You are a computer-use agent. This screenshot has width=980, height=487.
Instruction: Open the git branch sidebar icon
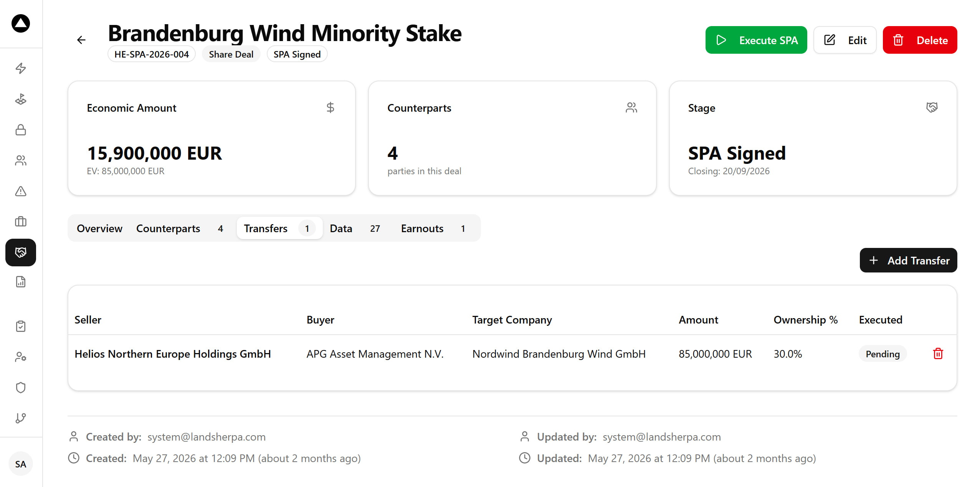[x=21, y=418]
